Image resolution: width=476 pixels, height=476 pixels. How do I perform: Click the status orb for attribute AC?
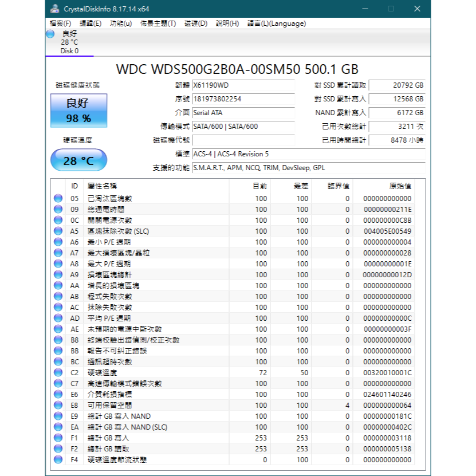point(58,307)
